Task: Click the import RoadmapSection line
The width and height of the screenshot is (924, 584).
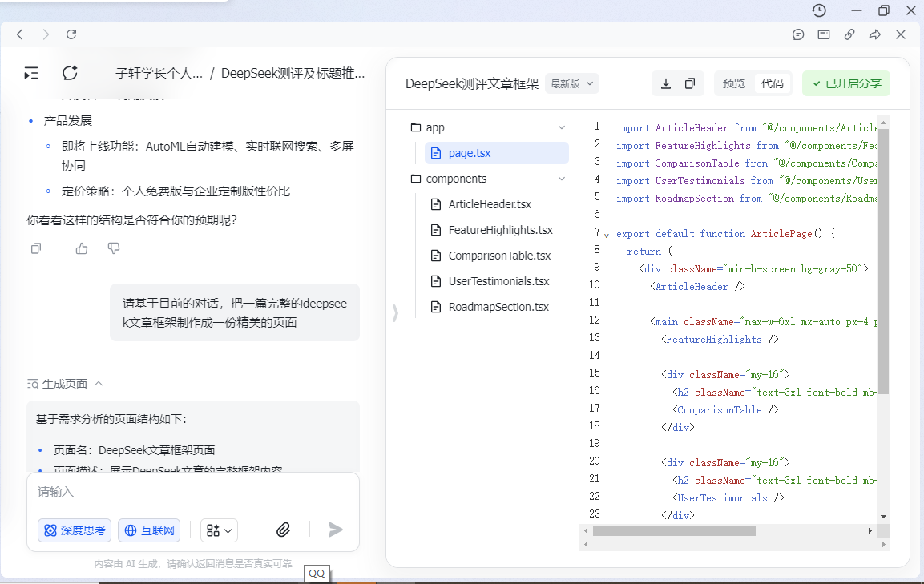Action: [746, 199]
